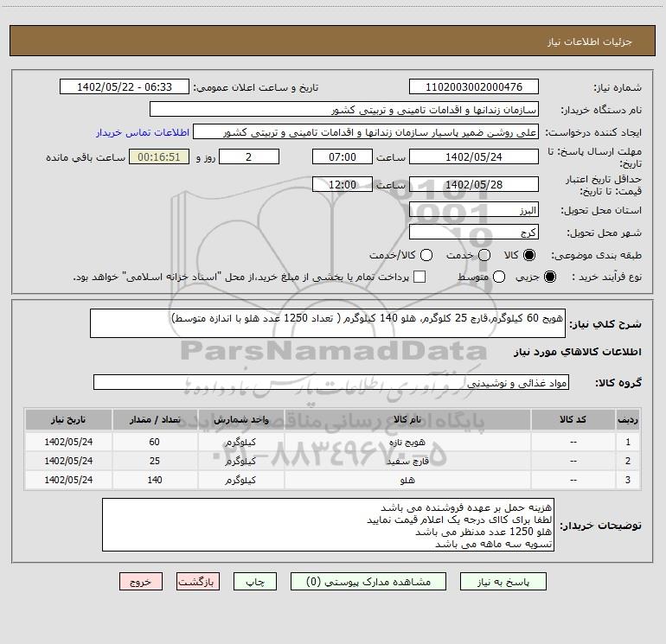
Task: Click the goods group field مواد غذائی و نوشیدنی
Action: click(x=331, y=382)
